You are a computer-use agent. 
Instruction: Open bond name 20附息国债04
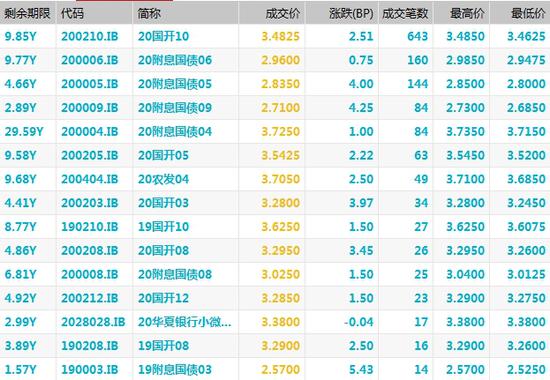point(175,132)
